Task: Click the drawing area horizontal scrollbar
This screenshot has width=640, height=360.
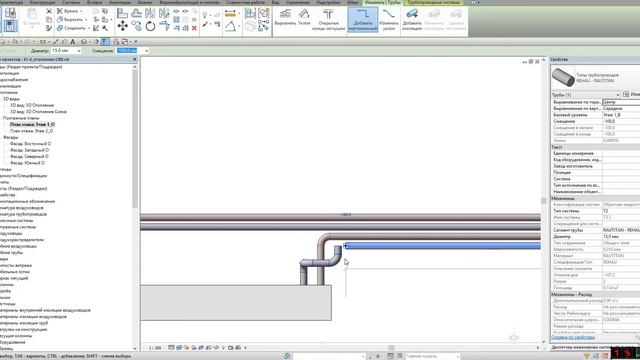Action: click(x=391, y=348)
